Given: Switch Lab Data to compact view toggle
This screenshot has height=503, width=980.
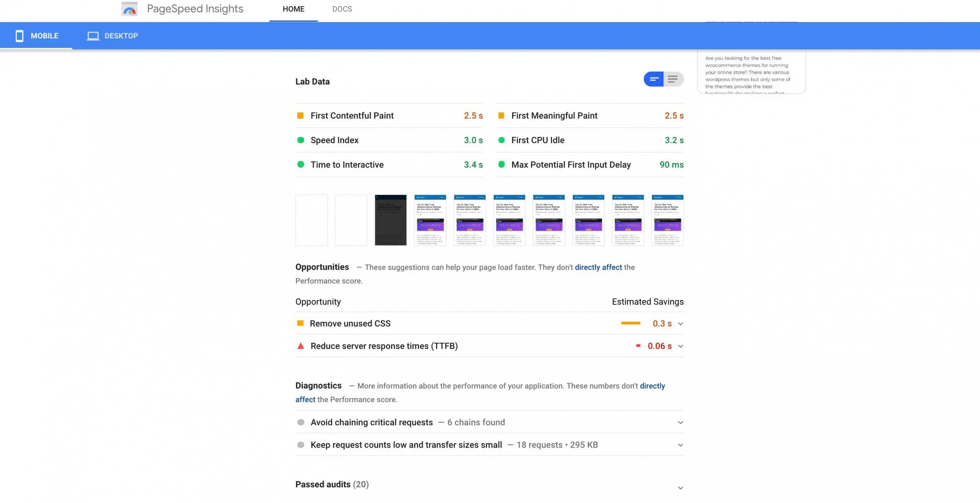Looking at the screenshot, I should coord(654,79).
